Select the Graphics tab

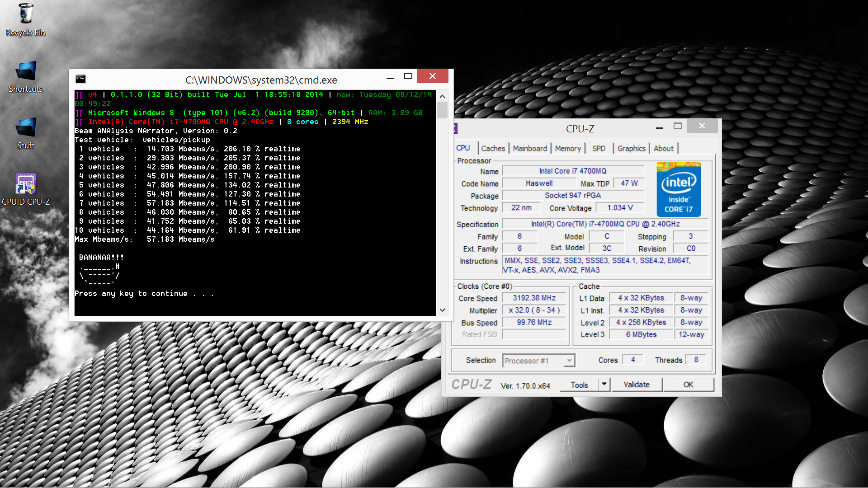coord(631,148)
